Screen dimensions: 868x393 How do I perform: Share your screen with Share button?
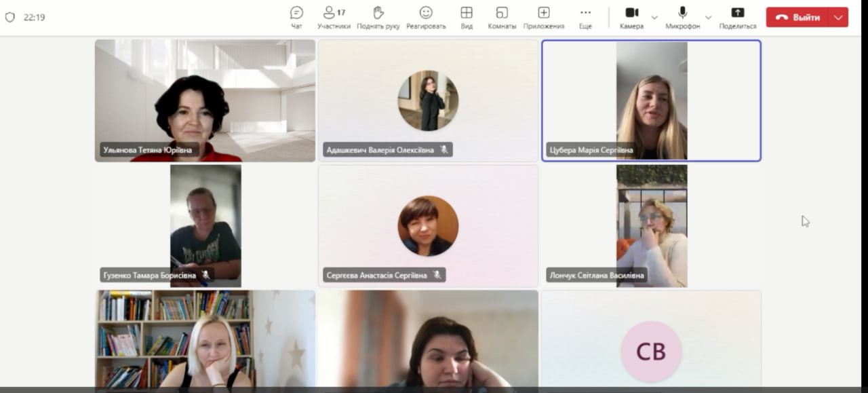click(x=738, y=17)
